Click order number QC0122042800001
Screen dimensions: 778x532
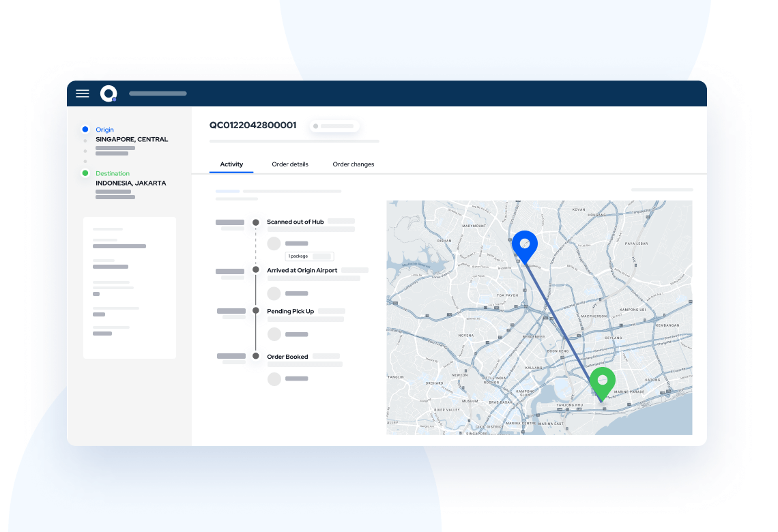pos(253,125)
